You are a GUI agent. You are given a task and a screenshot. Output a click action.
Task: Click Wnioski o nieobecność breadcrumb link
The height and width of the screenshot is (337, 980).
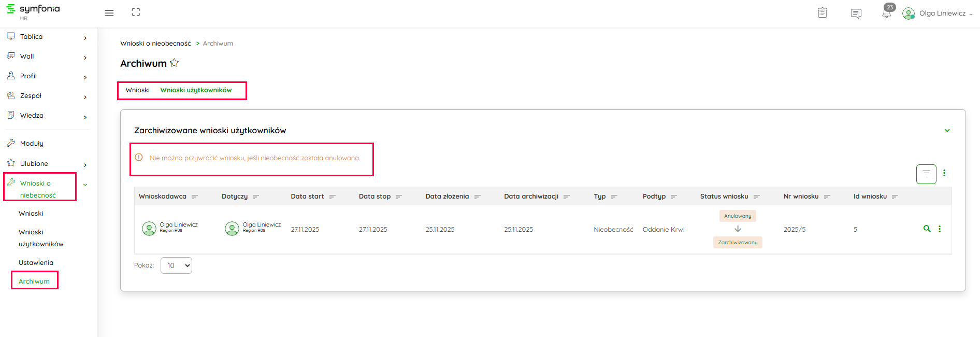coord(155,44)
